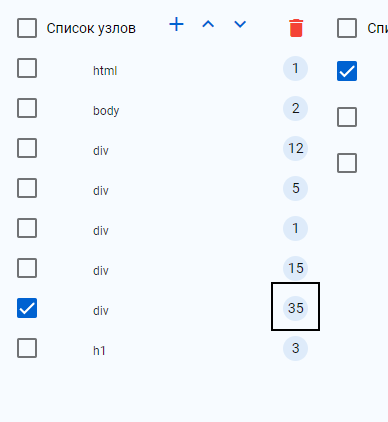Image resolution: width=388 pixels, height=422 pixels.
Task: Click the badge showing 35
Action: 295,308
